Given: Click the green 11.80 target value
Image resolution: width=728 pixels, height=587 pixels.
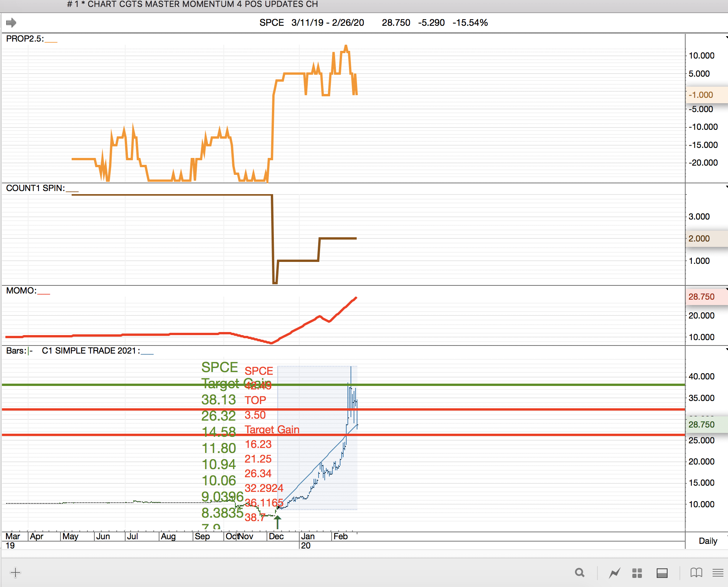Looking at the screenshot, I should (219, 448).
